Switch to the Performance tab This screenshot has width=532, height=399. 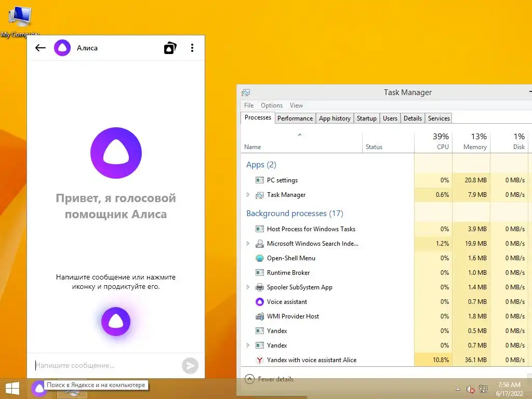[x=295, y=118]
